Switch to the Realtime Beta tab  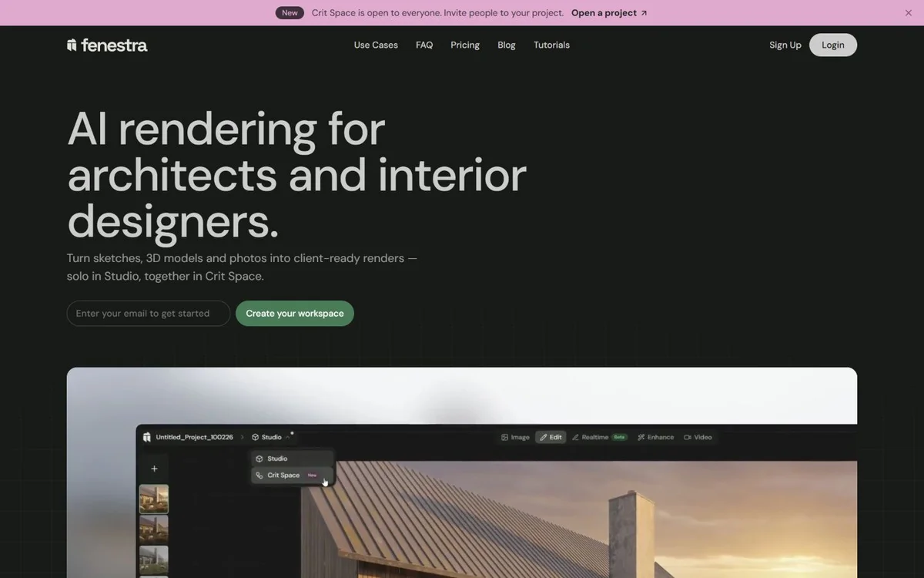599,437
